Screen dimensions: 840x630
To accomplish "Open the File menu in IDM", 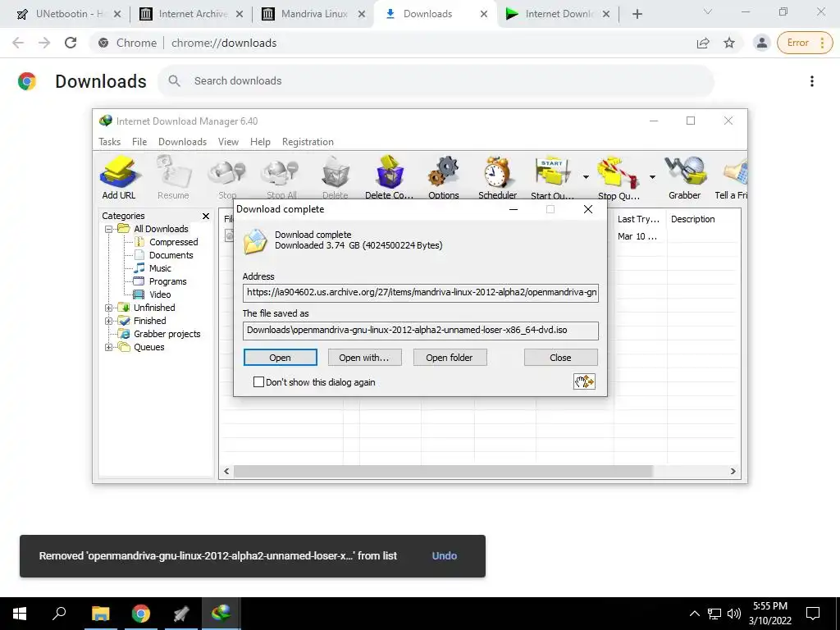I will coord(139,142).
